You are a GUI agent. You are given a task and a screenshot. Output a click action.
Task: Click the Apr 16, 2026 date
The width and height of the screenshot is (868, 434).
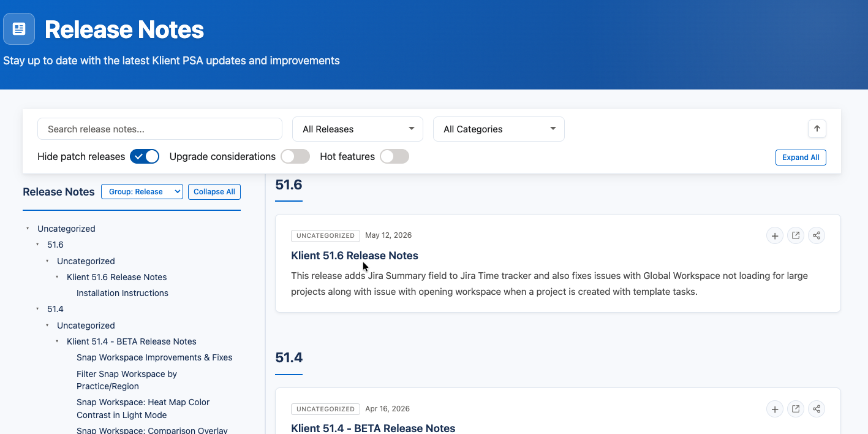point(388,409)
